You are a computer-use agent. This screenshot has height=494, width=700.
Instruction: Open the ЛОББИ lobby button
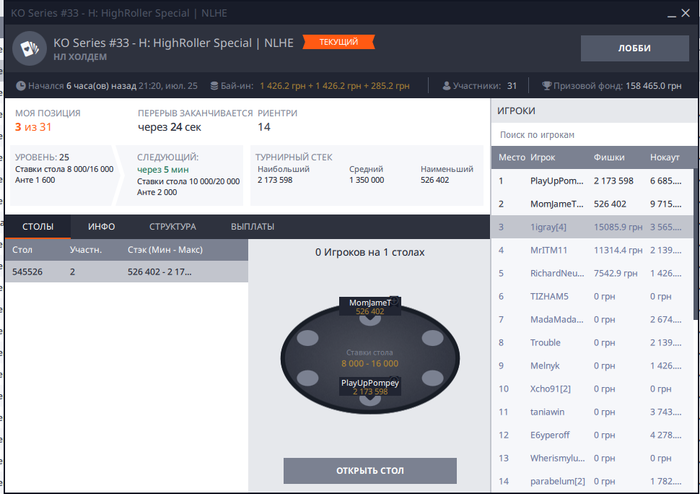point(634,48)
